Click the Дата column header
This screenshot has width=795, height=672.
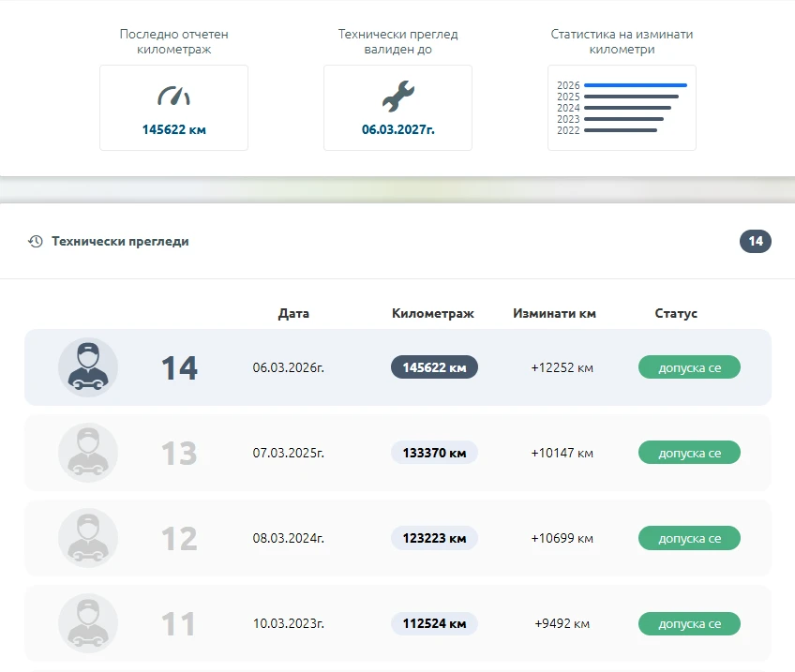[x=293, y=314]
